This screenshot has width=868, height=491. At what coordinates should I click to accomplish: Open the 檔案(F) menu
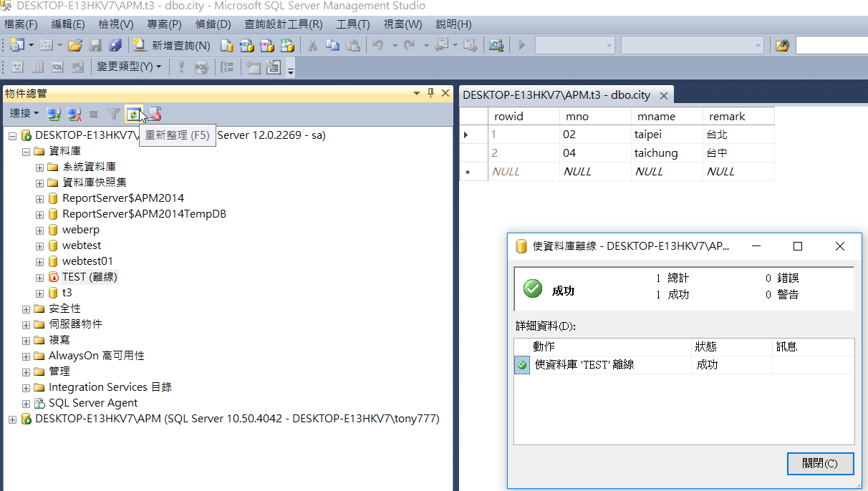tap(21, 24)
